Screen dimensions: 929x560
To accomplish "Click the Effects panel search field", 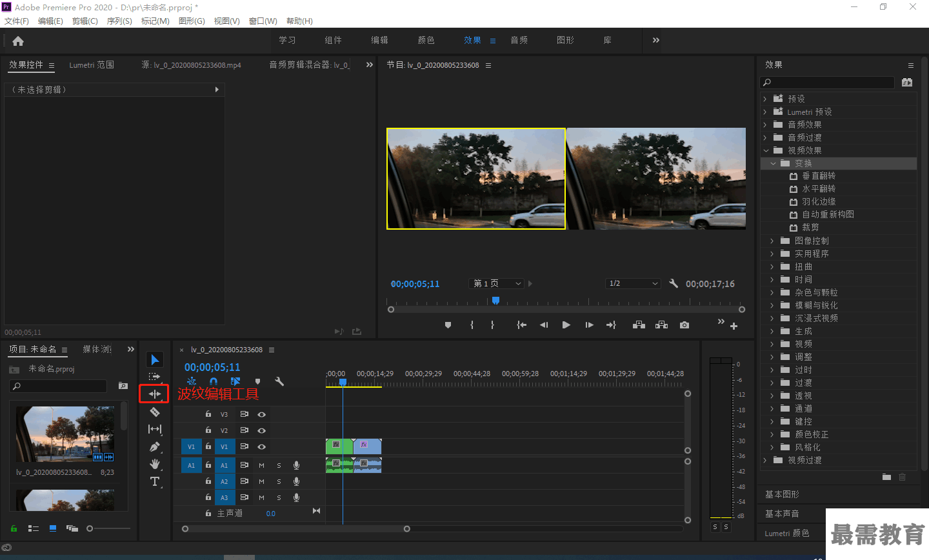I will tap(828, 83).
